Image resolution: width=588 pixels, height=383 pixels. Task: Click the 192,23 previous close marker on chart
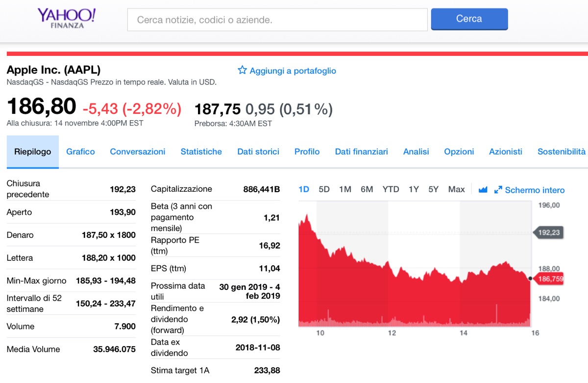[548, 232]
